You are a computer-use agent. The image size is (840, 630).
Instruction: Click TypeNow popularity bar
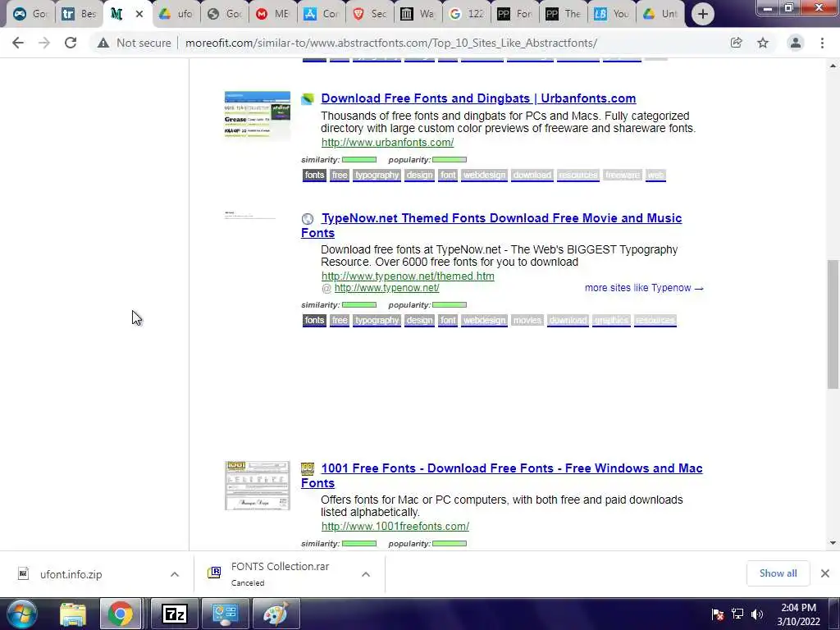pos(450,305)
